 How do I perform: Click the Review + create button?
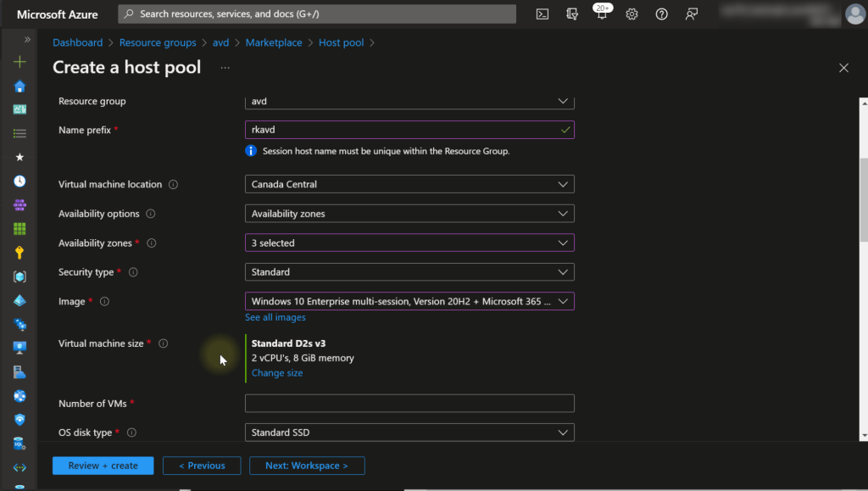point(103,466)
